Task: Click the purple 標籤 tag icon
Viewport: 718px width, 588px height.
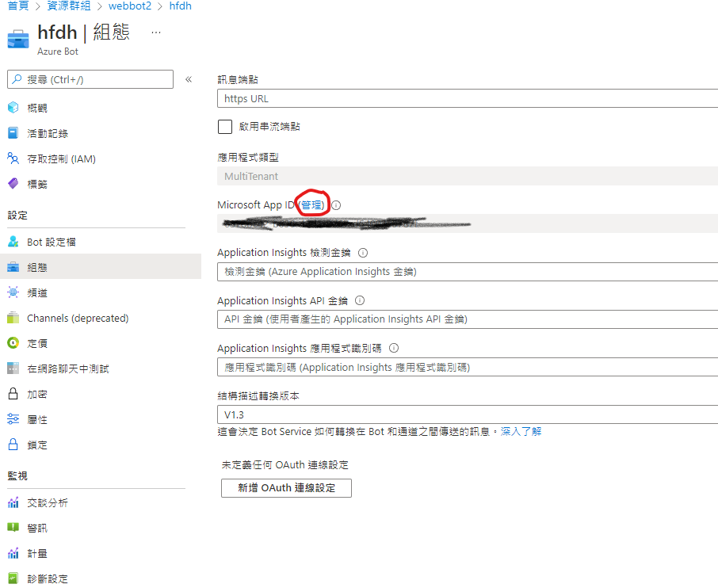Action: [x=13, y=184]
